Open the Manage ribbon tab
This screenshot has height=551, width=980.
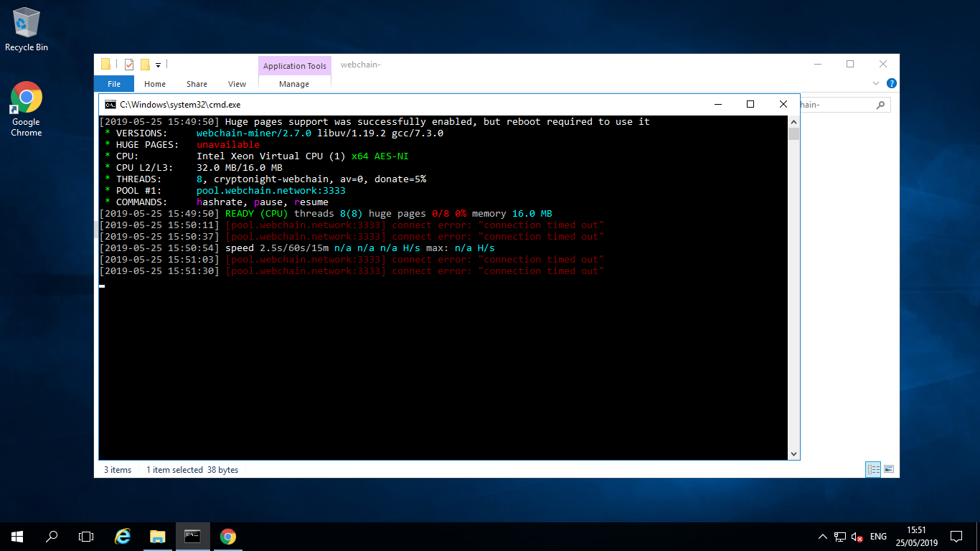click(x=294, y=84)
